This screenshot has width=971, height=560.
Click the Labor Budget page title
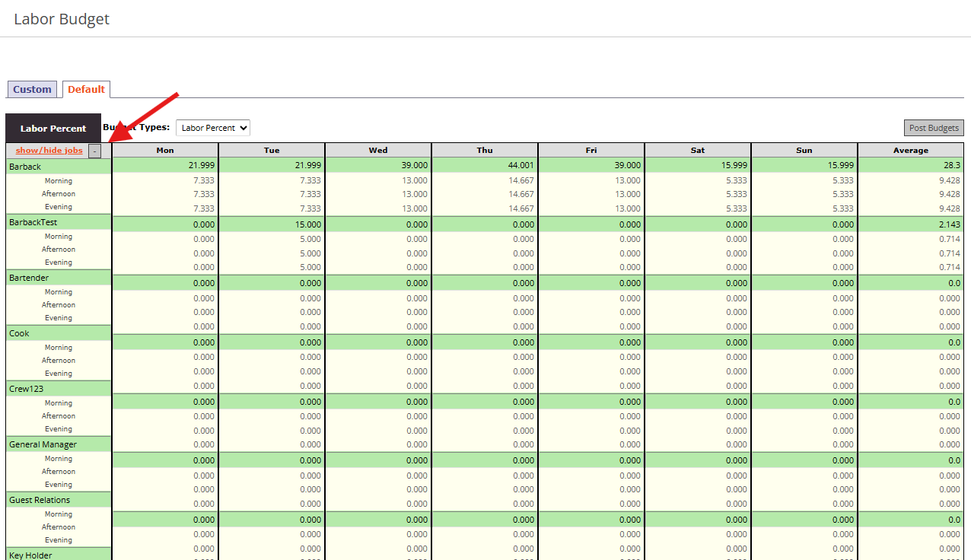[62, 19]
